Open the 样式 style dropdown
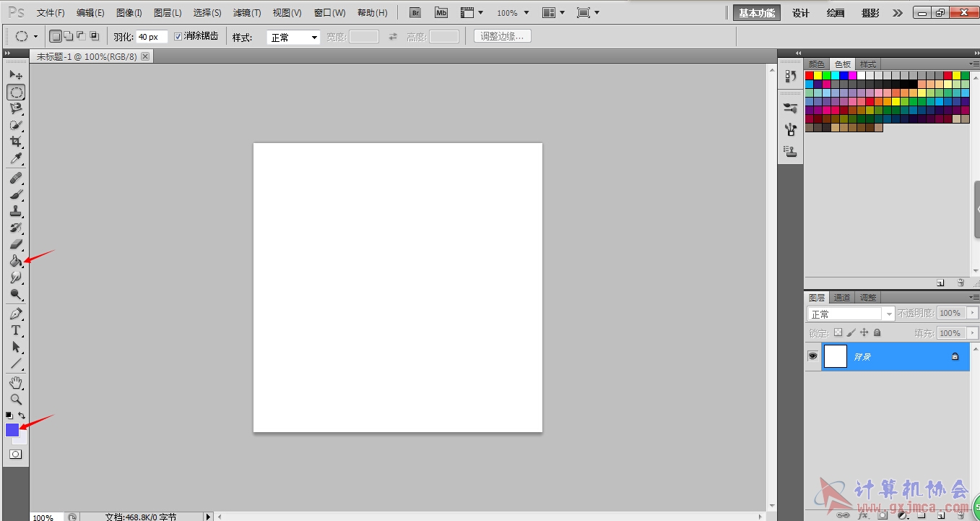This screenshot has width=980, height=521. click(x=293, y=37)
